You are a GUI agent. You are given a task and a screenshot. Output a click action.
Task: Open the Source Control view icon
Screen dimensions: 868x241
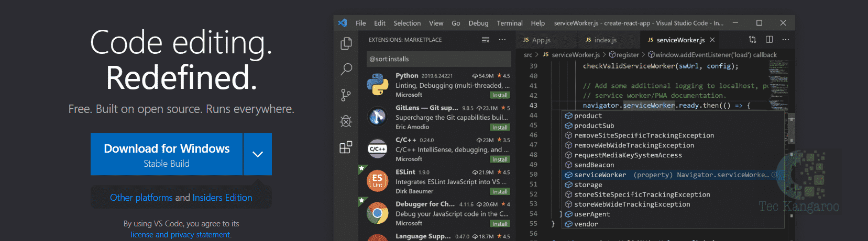(346, 95)
